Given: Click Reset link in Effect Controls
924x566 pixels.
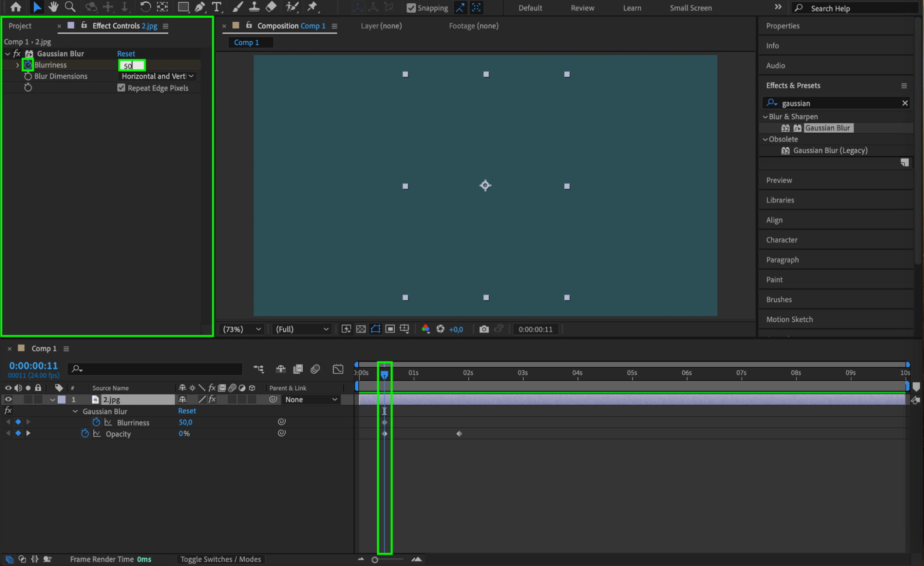Looking at the screenshot, I should (126, 54).
